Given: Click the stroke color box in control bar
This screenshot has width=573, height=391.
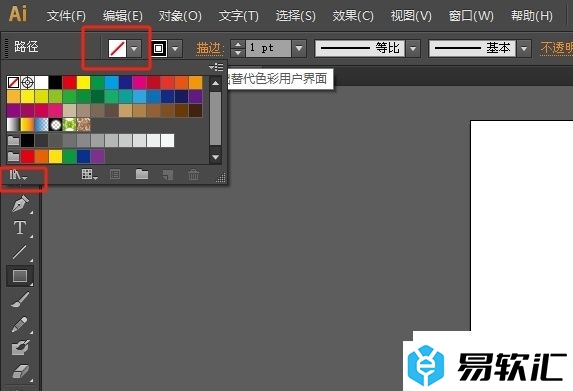Looking at the screenshot, I should pyautogui.click(x=159, y=48).
